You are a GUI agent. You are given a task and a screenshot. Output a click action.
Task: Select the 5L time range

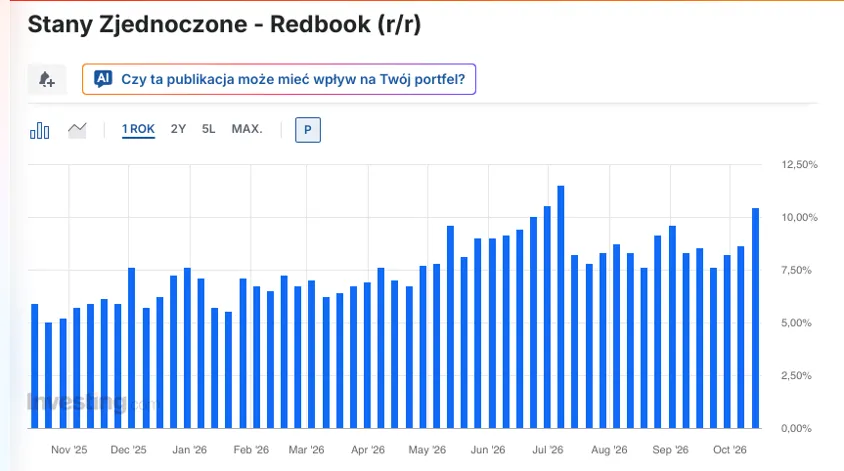208,129
